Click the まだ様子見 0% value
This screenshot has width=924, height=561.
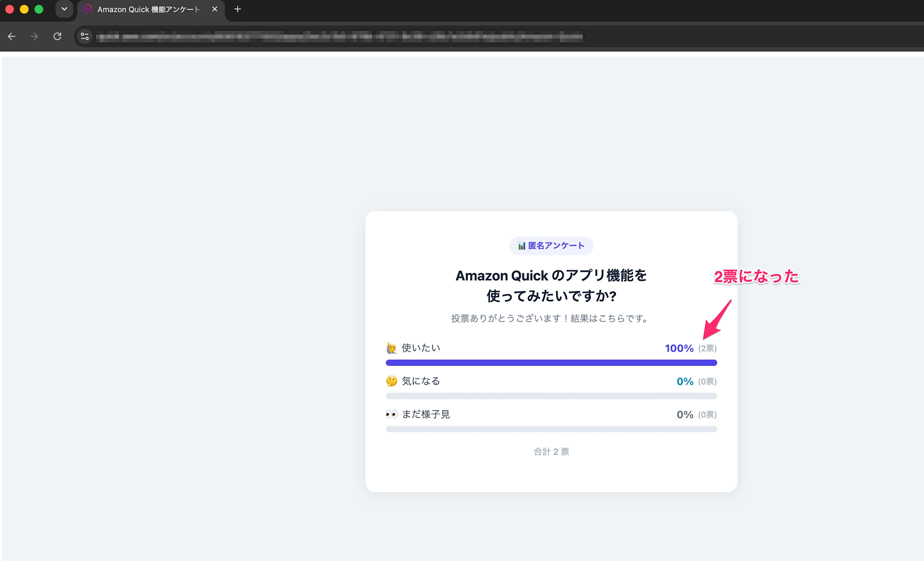point(685,415)
